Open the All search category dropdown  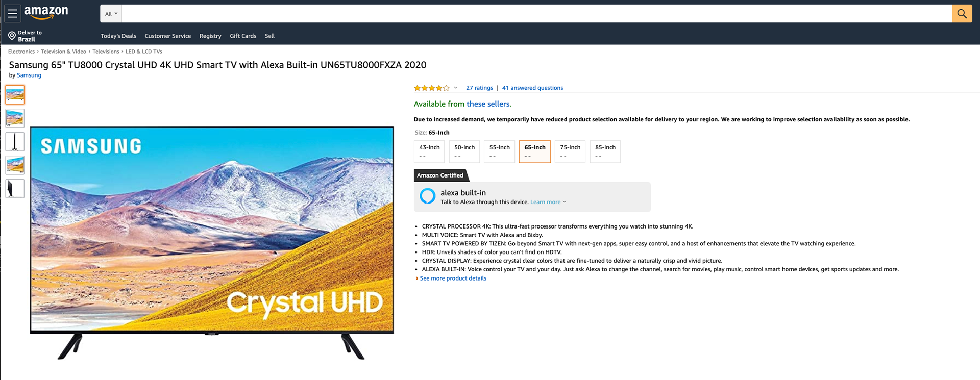(x=111, y=14)
